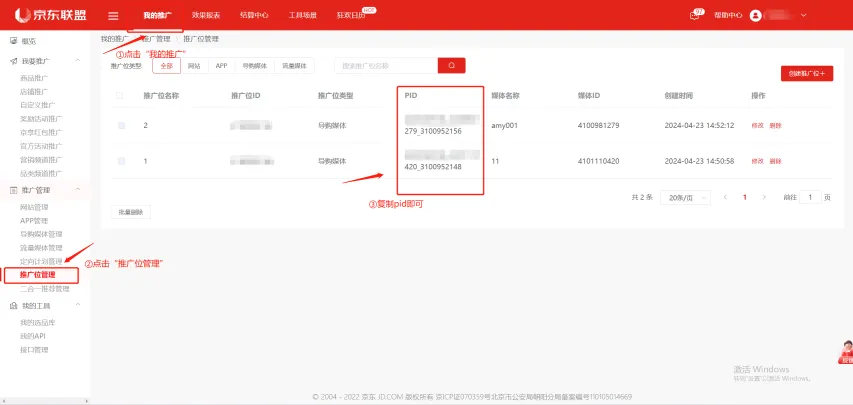Open 店铺推广 in the sidebar
Image resolution: width=853 pixels, height=405 pixels.
34,91
